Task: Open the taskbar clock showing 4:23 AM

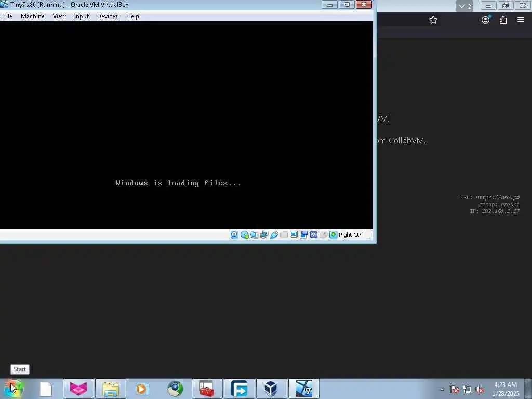Action: pos(506,389)
